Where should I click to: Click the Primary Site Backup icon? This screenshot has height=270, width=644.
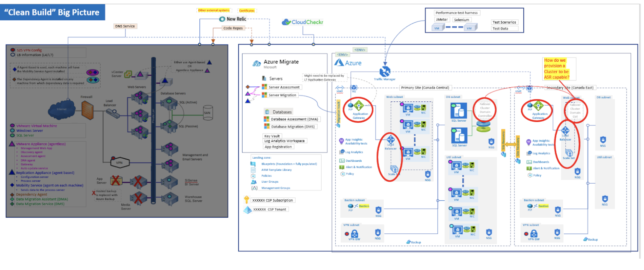click(x=408, y=242)
